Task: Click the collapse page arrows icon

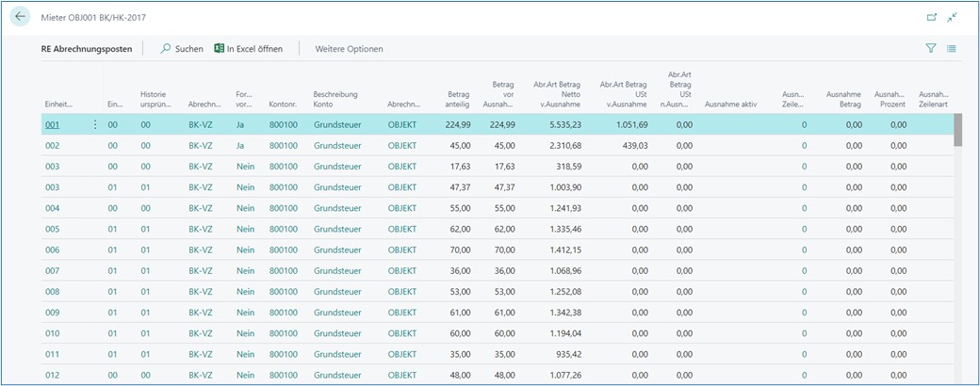Action: pos(953,18)
